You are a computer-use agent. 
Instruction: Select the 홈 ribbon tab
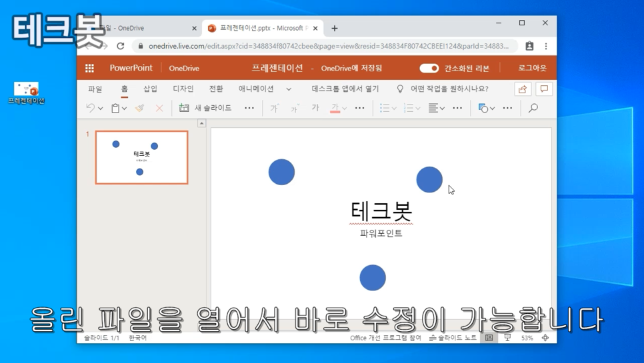(125, 89)
